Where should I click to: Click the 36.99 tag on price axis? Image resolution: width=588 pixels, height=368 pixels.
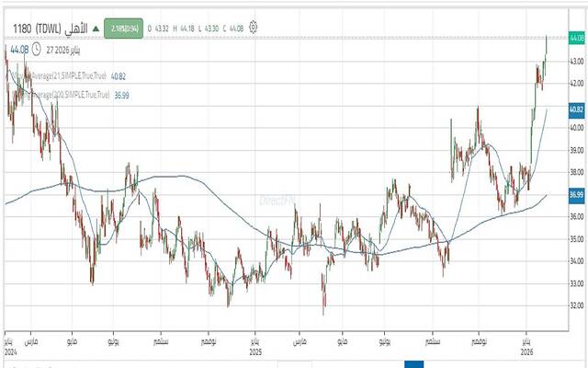(x=576, y=195)
